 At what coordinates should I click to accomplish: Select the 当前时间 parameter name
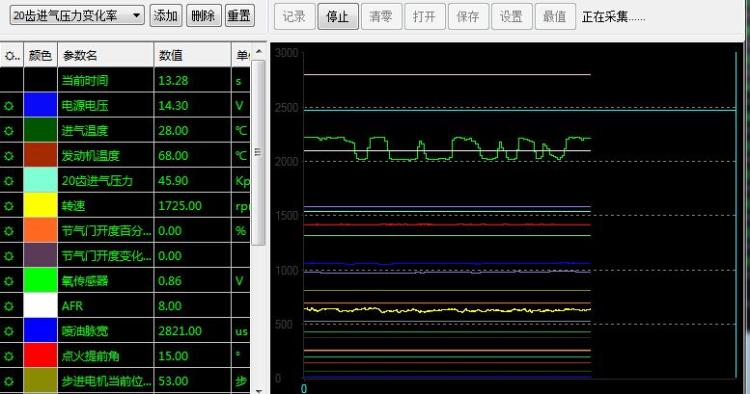click(x=85, y=80)
